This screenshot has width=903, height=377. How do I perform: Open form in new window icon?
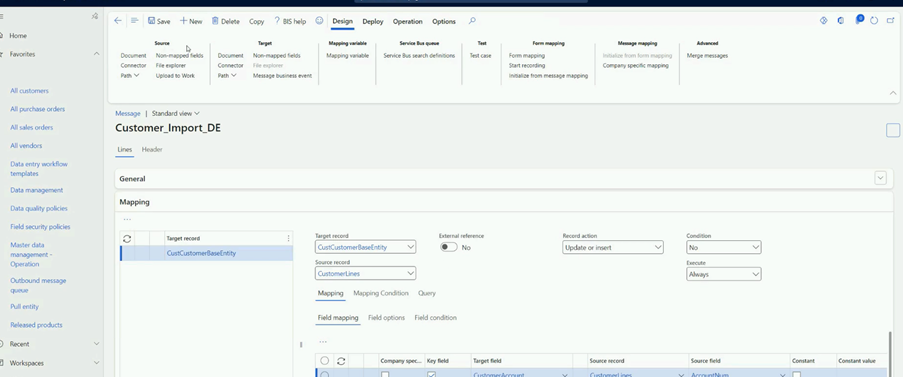tap(891, 21)
